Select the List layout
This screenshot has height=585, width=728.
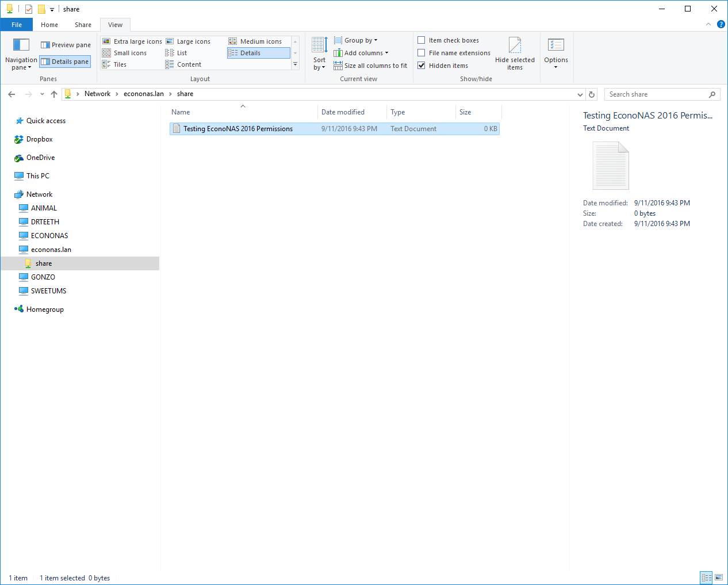(x=177, y=53)
